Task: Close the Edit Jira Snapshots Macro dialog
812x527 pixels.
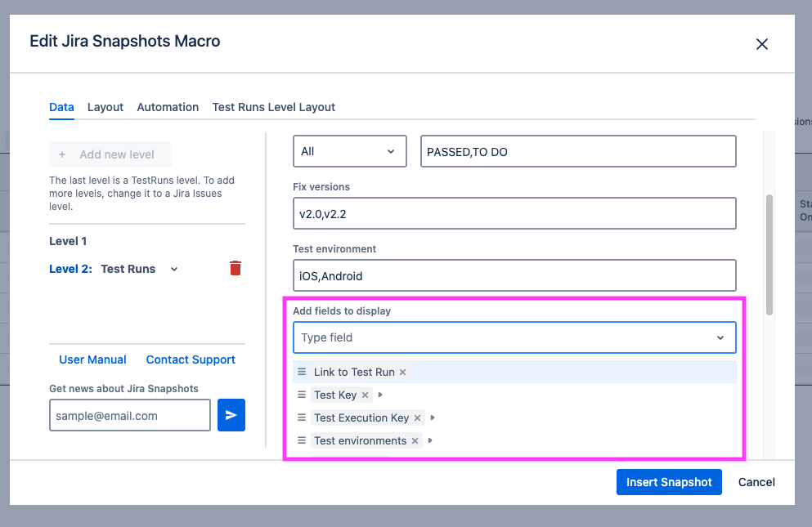Action: pyautogui.click(x=762, y=44)
